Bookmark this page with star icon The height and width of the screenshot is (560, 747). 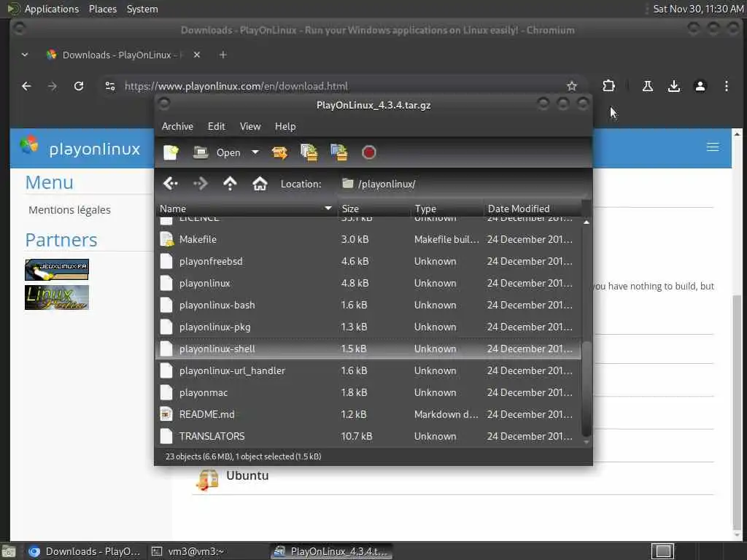tap(572, 86)
